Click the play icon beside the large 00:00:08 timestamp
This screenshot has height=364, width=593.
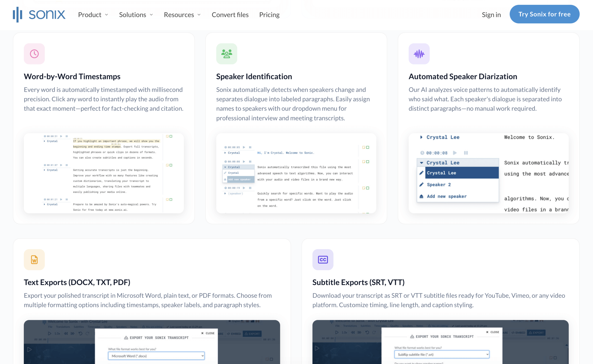tap(455, 153)
